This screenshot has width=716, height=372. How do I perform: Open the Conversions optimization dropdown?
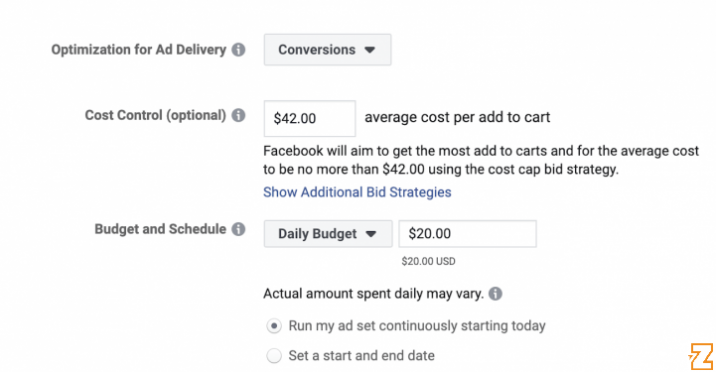click(327, 50)
